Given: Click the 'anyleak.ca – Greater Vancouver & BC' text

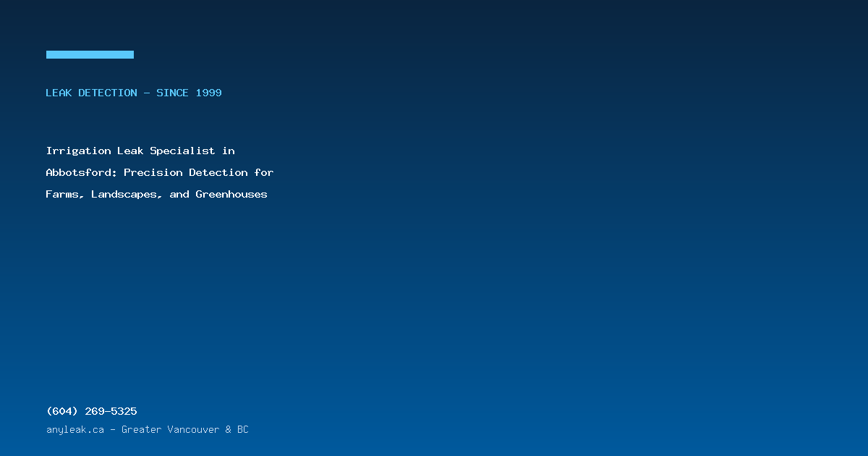Looking at the screenshot, I should pyautogui.click(x=147, y=429).
